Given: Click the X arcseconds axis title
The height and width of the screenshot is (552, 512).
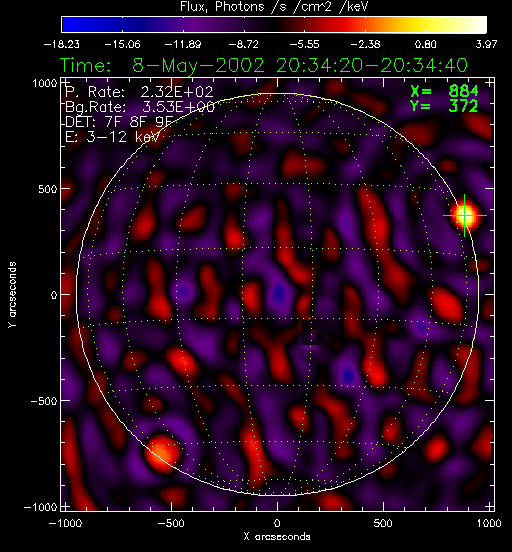Looking at the screenshot, I should click(x=277, y=537).
